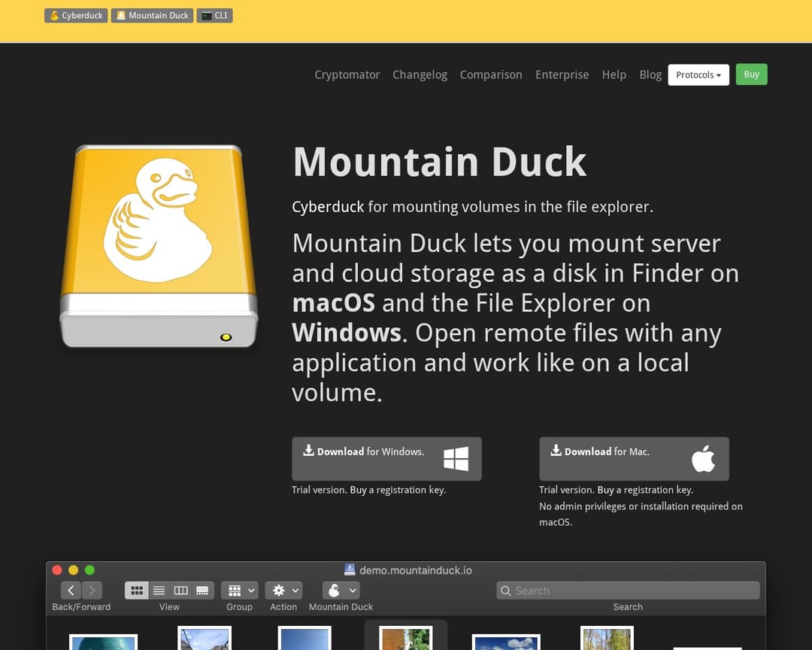Click the green zoom button of Finder window

(x=89, y=570)
